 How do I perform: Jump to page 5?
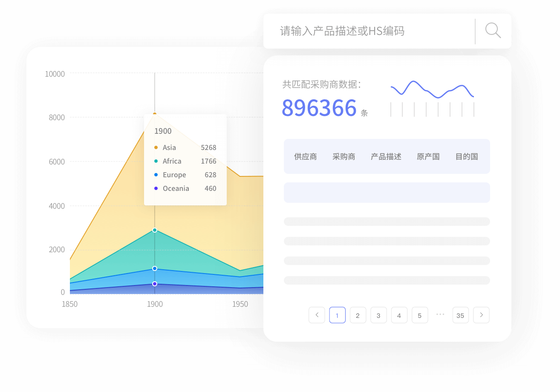coord(419,315)
